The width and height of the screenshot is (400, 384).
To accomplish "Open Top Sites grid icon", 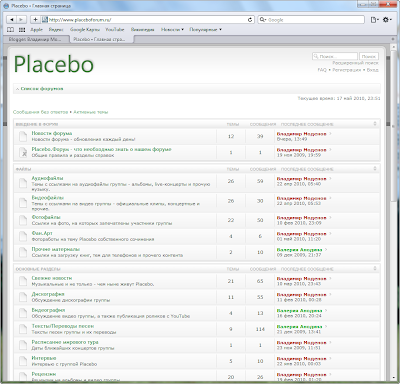I will point(22,30).
